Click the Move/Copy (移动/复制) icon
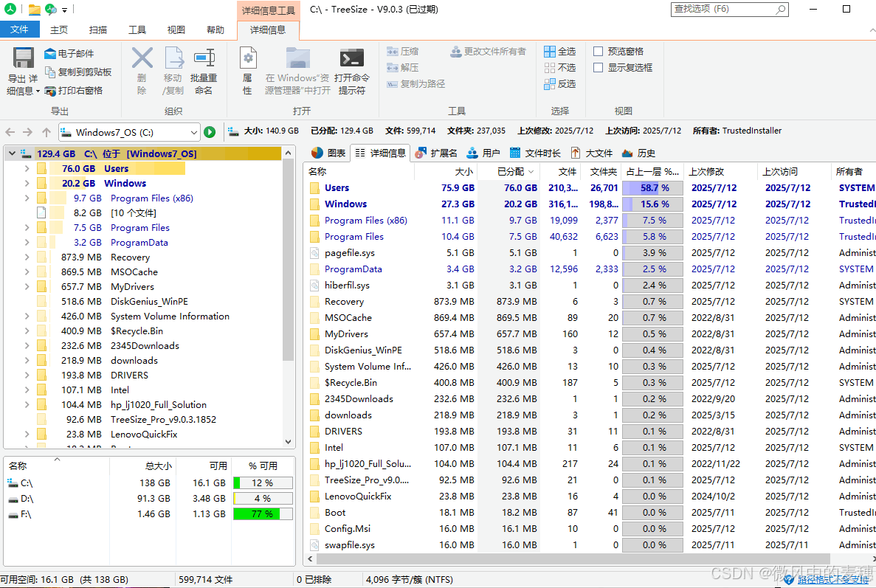The image size is (876, 588). coord(173,58)
